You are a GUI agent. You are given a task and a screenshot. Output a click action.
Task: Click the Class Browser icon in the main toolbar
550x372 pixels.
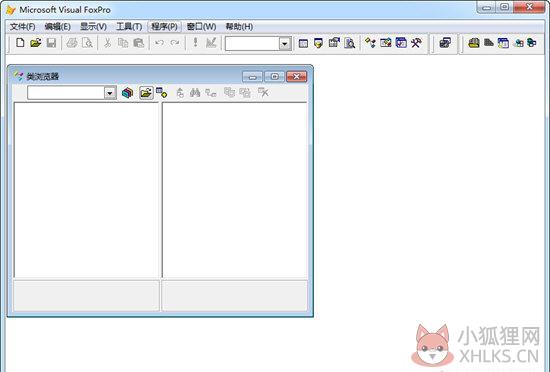pyautogui.click(x=370, y=43)
